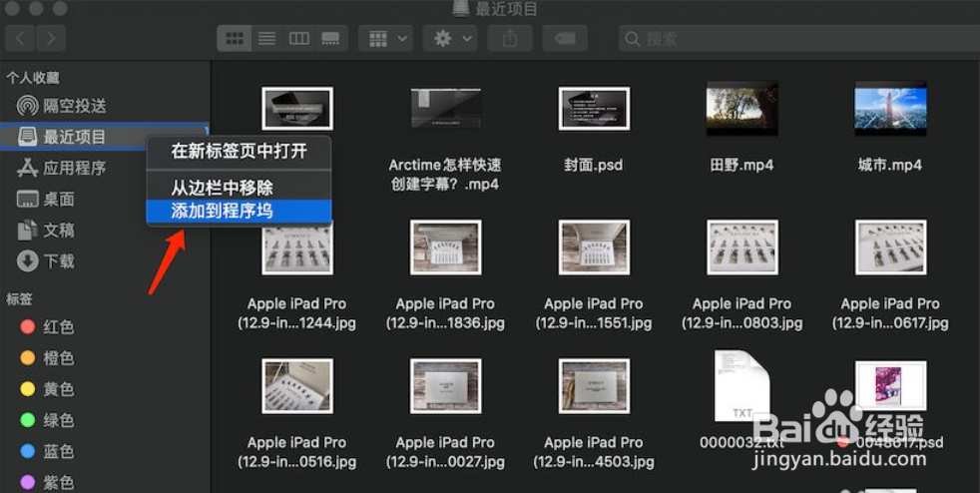Select the 城市.mp4 video thumbnail
The image size is (980, 493).
(x=890, y=109)
